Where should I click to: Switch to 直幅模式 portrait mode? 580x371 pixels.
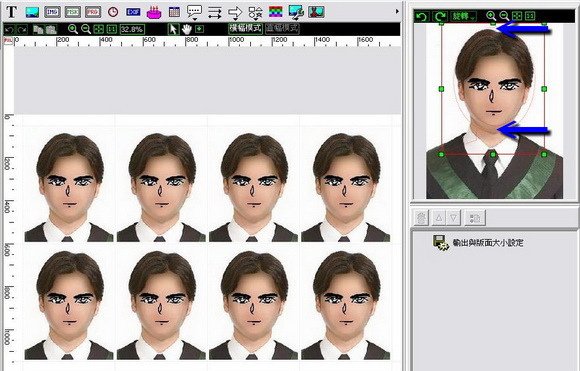[282, 28]
